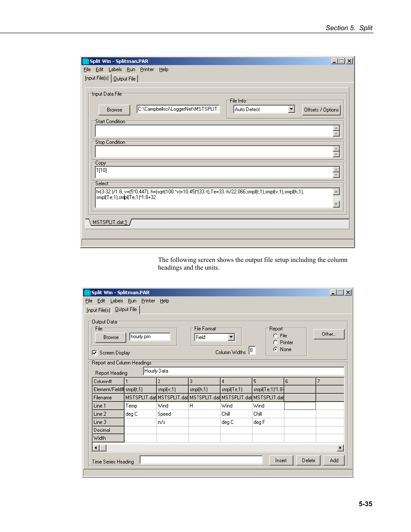Image resolution: width=411 pixels, height=532 pixels.
Task: Open the File Format Field dropdown
Action: [x=231, y=337]
